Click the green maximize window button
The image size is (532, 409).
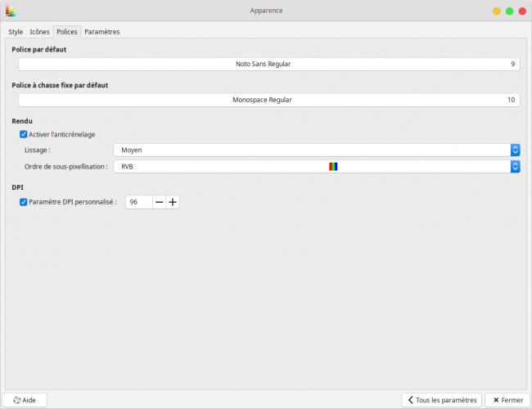508,11
